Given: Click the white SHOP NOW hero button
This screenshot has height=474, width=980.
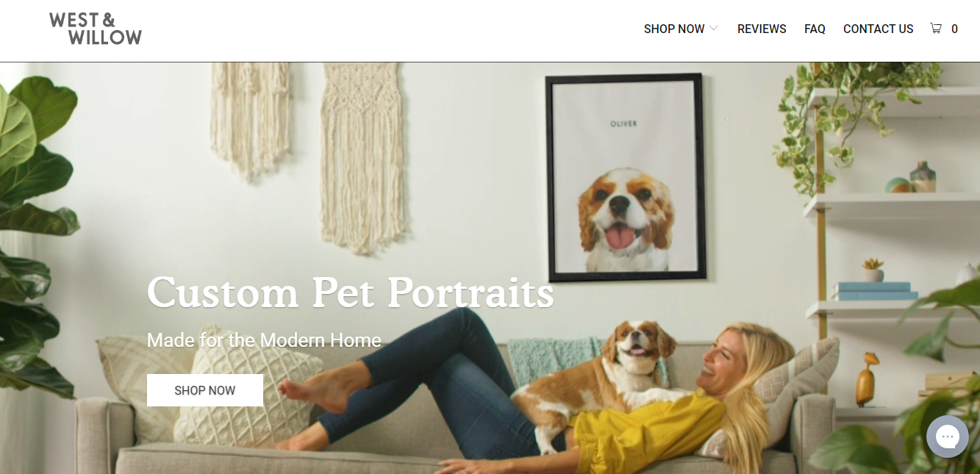Looking at the screenshot, I should point(205,390).
